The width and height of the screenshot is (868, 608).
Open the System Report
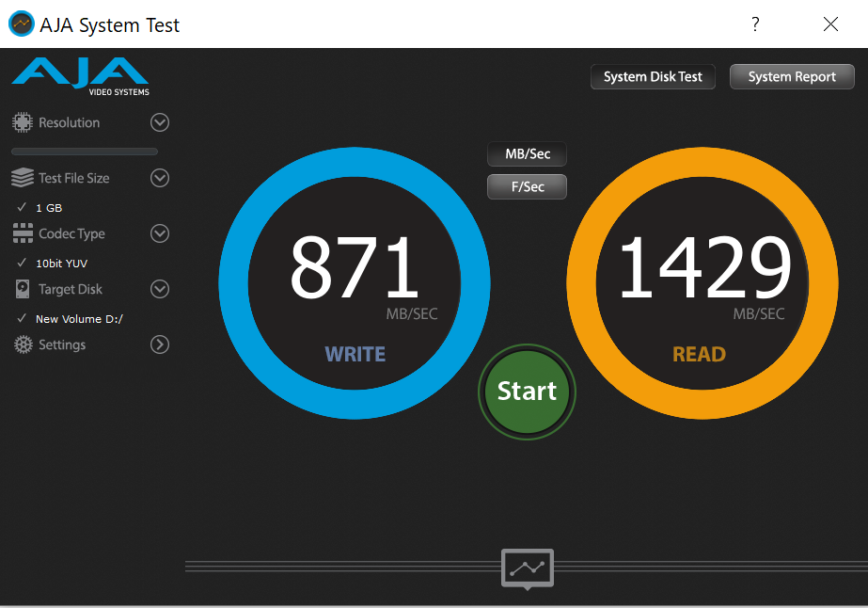click(x=792, y=76)
